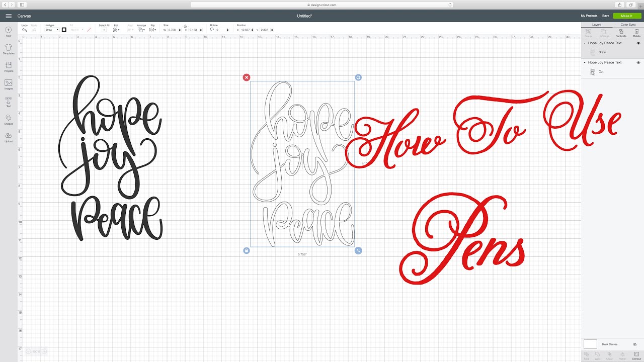644x362 pixels.
Task: Open the Projects panel in sidebar
Action: [x=9, y=67]
